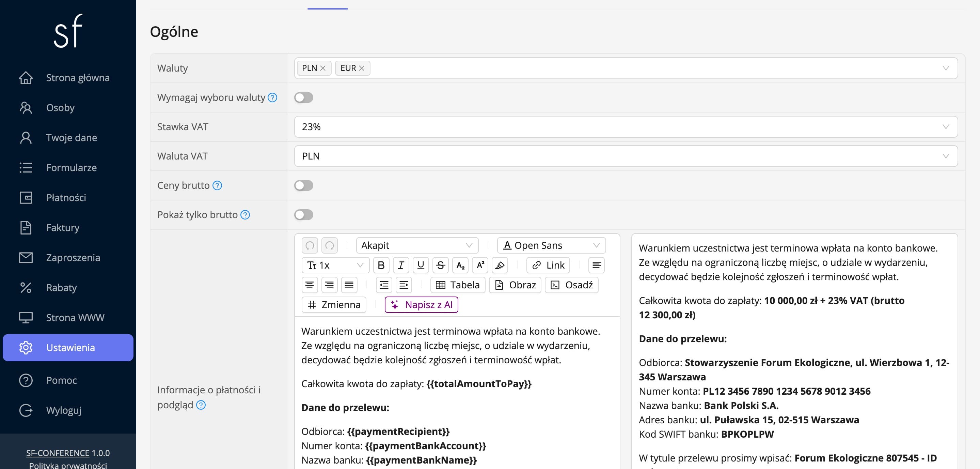Screen dimensions: 980x469
Task: Turn on the Ceny brutto toggle
Action: tap(304, 185)
